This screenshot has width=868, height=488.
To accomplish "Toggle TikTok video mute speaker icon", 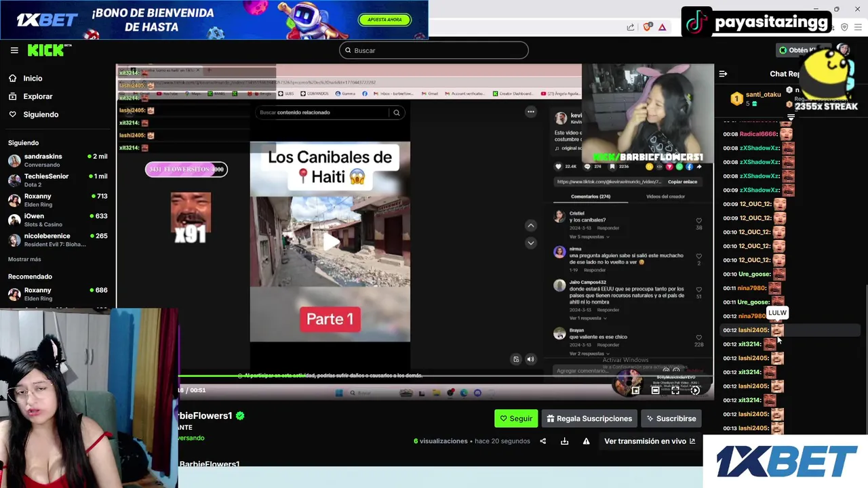I will click(530, 359).
